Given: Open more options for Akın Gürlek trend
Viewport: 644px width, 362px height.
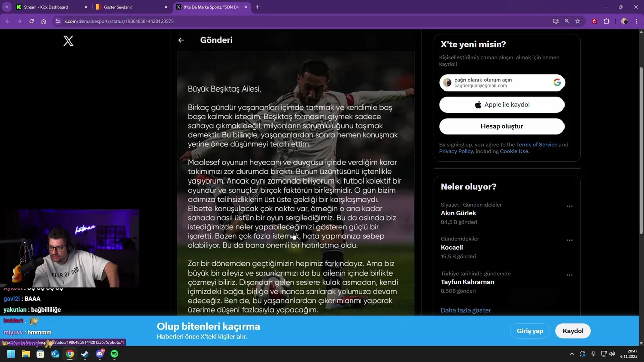Looking at the screenshot, I should [569, 206].
